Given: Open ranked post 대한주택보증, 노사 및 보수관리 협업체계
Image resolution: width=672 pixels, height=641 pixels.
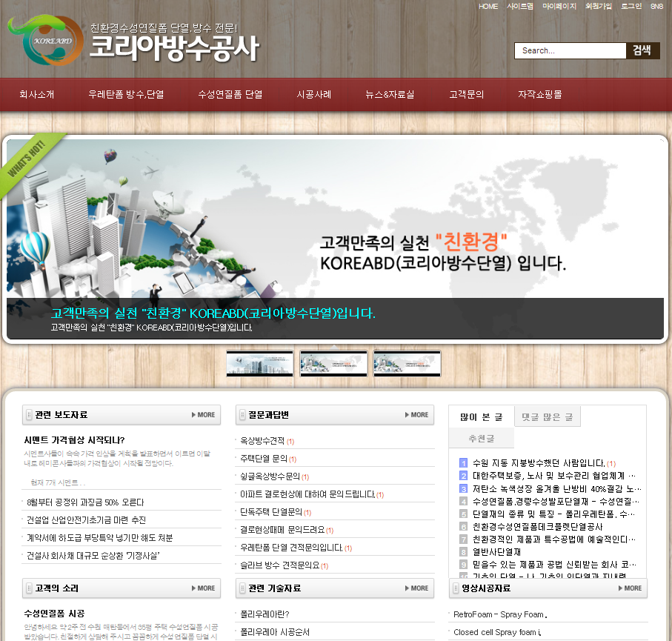Looking at the screenshot, I should (553, 476).
